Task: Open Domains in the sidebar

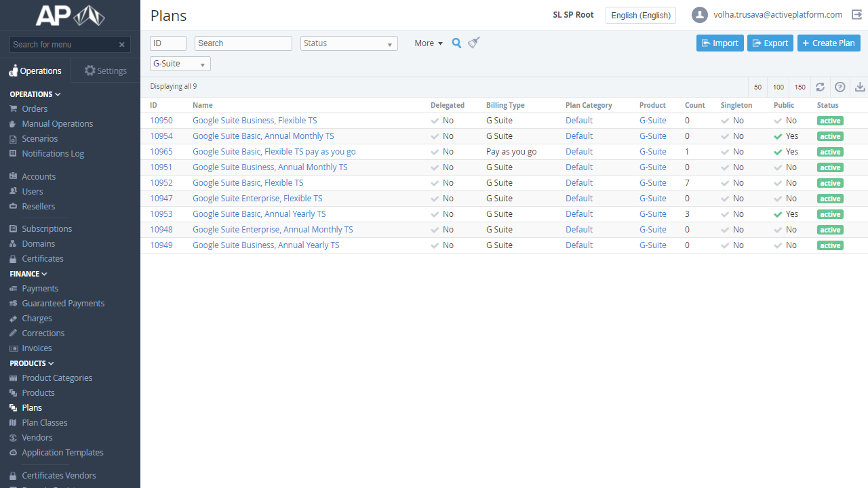Action: pyautogui.click(x=39, y=243)
